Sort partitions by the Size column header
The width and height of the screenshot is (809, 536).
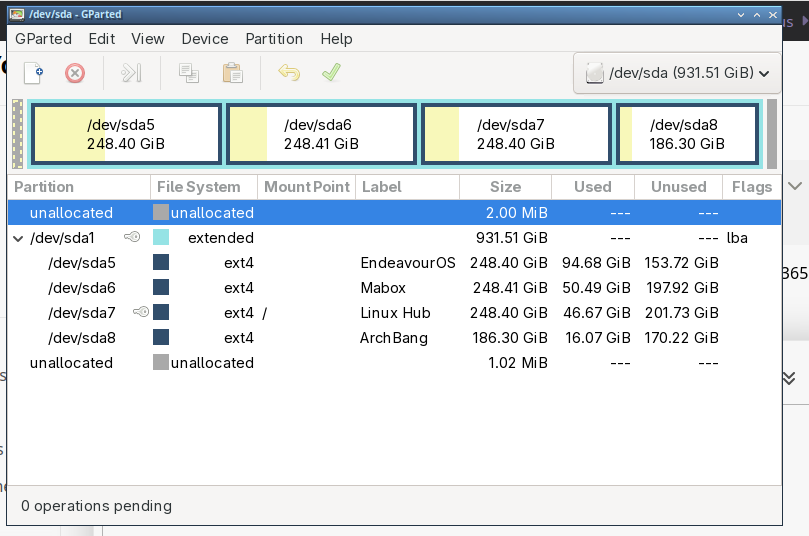[x=505, y=187]
